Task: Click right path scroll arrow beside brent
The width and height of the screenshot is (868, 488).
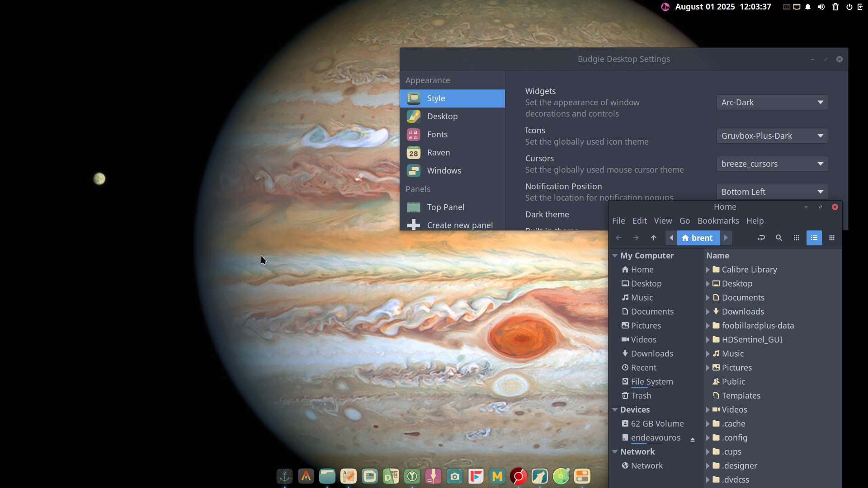Action: pos(726,238)
